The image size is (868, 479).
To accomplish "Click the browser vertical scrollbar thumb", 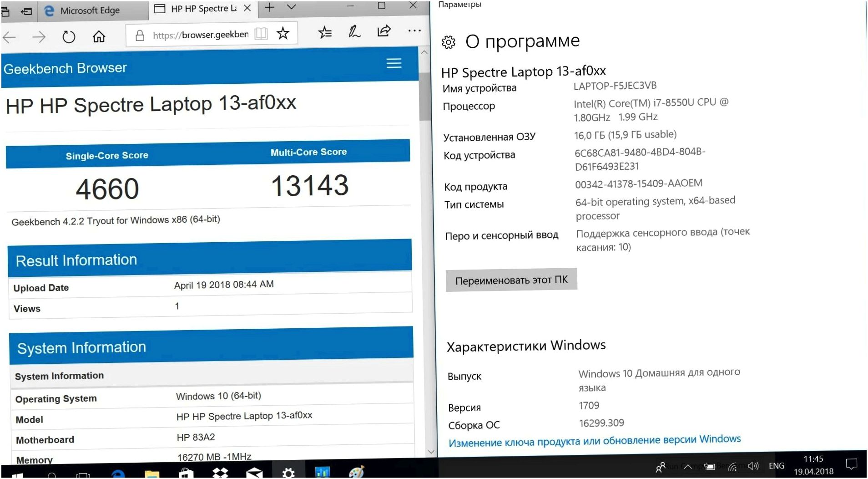I will pyautogui.click(x=425, y=97).
